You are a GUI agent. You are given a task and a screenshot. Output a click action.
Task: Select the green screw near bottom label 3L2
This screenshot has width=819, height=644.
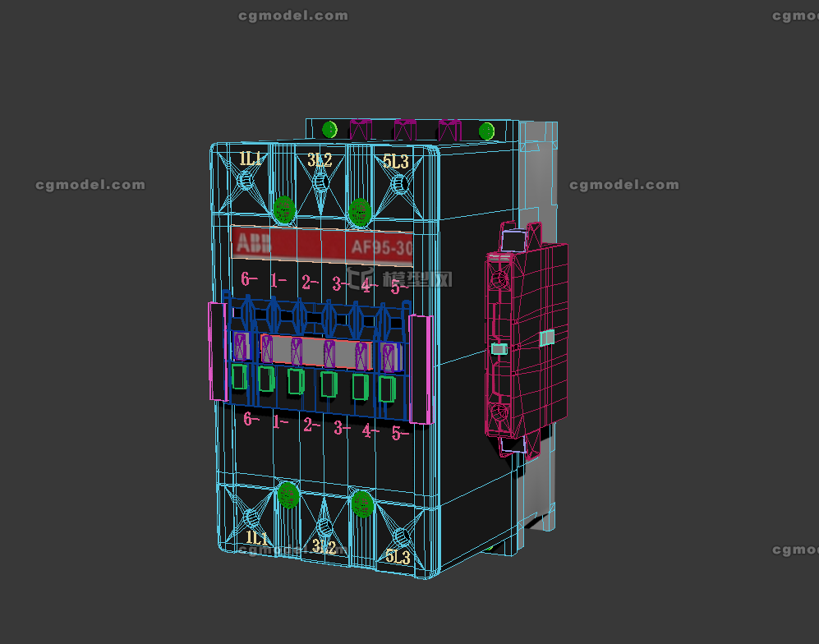[361, 503]
